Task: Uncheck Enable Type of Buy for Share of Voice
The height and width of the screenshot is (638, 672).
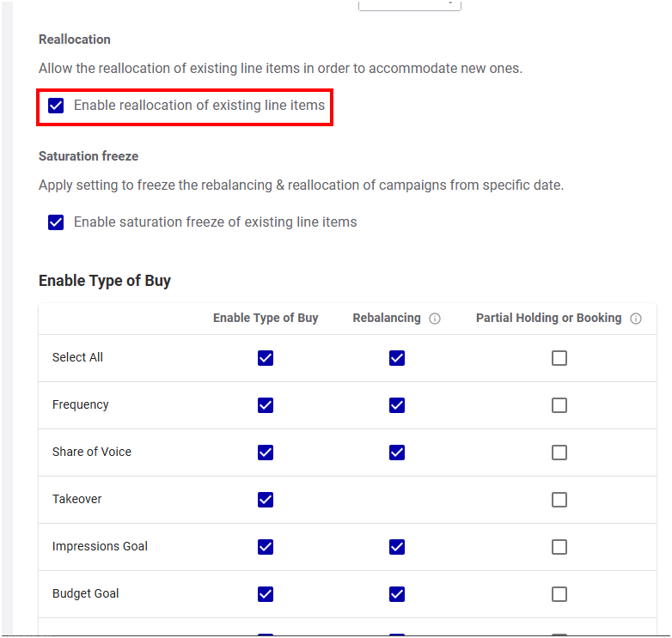Action: pos(266,453)
